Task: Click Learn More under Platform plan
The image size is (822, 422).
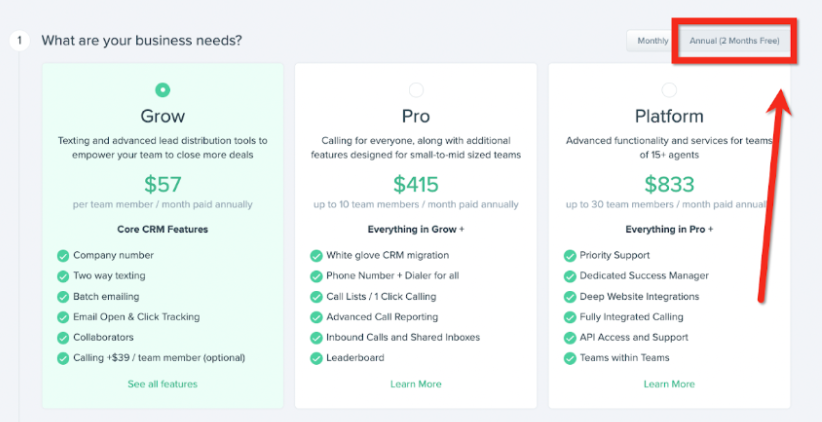Action: pyautogui.click(x=669, y=384)
